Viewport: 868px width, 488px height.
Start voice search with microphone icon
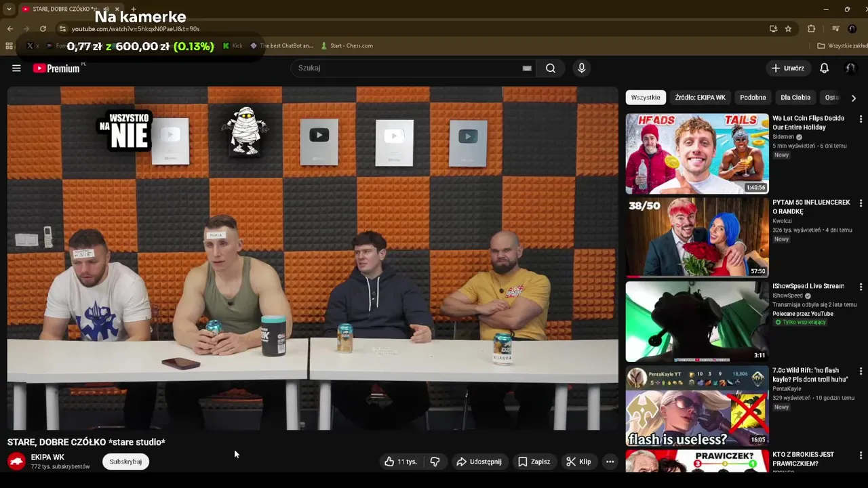pyautogui.click(x=581, y=68)
